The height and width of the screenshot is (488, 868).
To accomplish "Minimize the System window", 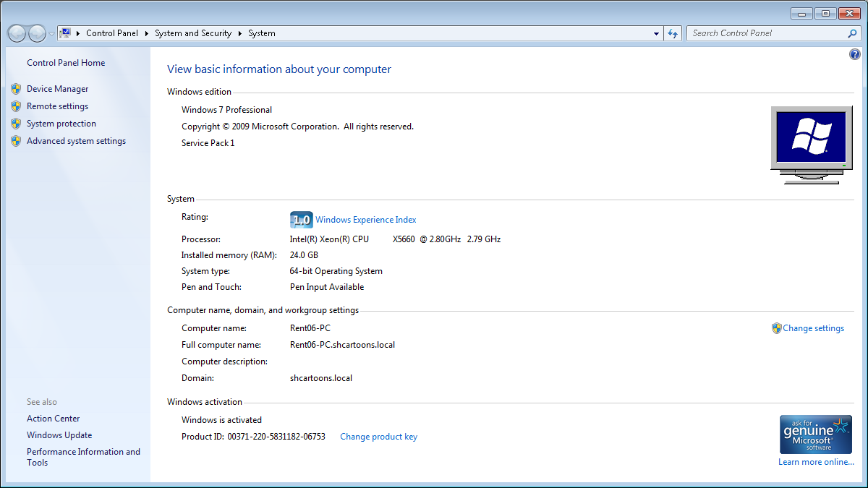I will tap(801, 13).
